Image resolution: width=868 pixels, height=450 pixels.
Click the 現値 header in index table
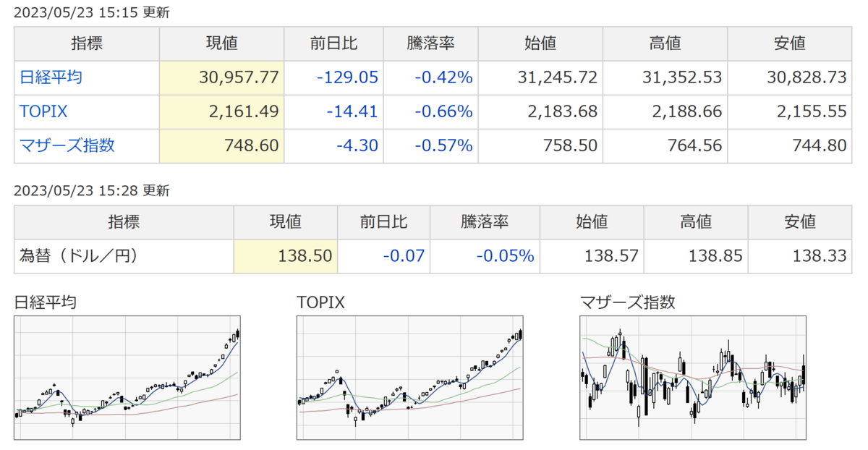(x=221, y=43)
